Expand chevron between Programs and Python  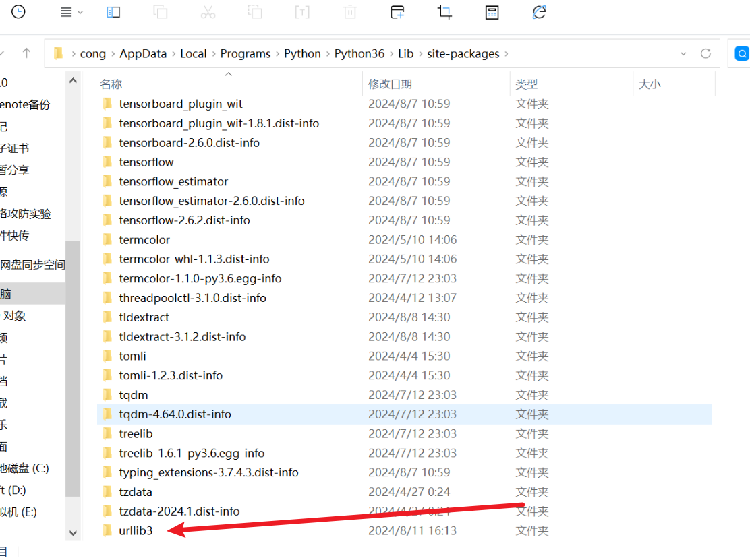click(x=277, y=53)
